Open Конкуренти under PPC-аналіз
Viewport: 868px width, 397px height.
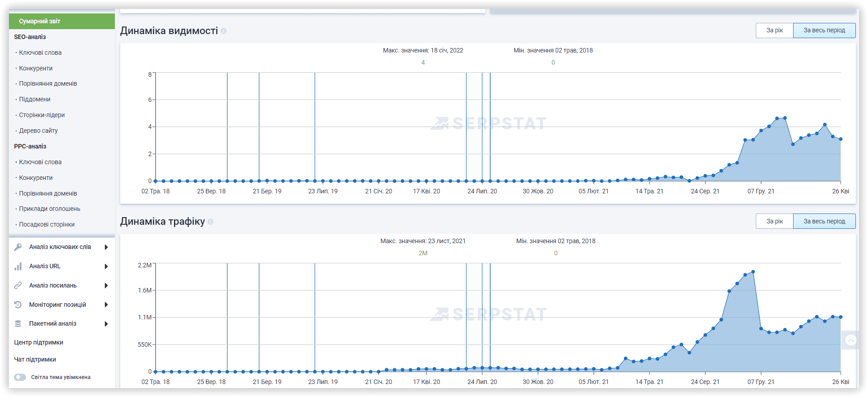coord(36,178)
